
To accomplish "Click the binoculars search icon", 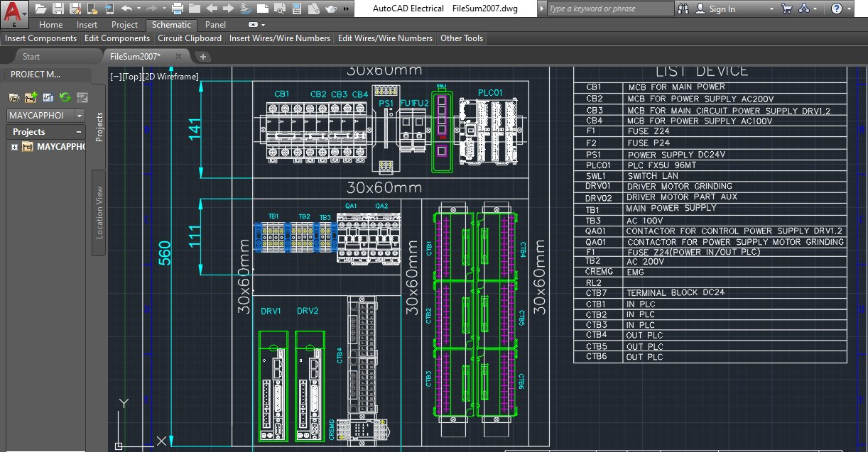I will 684,9.
